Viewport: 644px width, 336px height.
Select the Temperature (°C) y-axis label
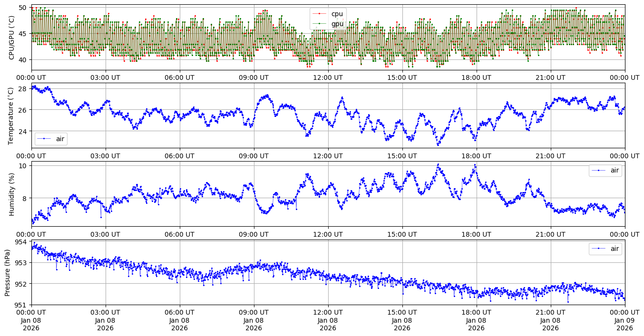tap(11, 115)
